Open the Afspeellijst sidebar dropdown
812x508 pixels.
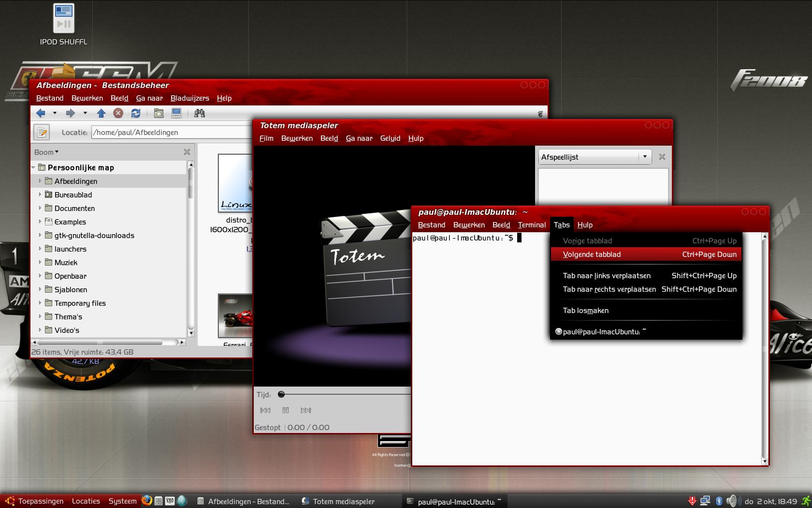tap(595, 157)
